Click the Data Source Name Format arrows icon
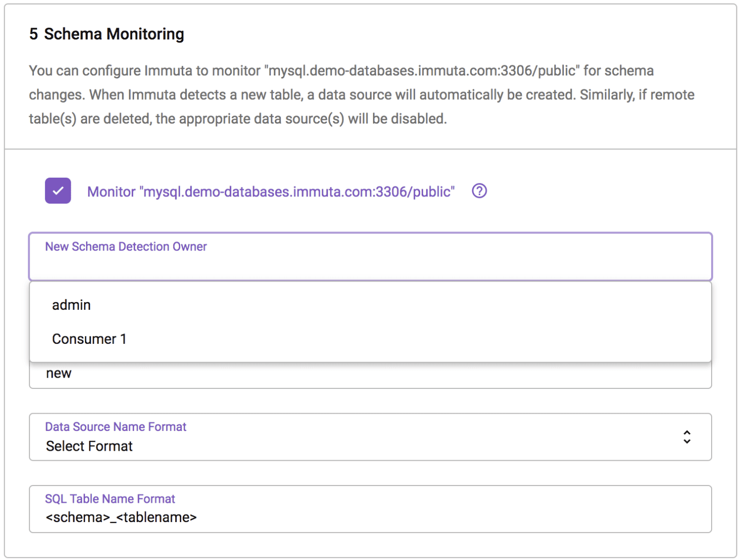This screenshot has height=560, width=739. pos(687,437)
